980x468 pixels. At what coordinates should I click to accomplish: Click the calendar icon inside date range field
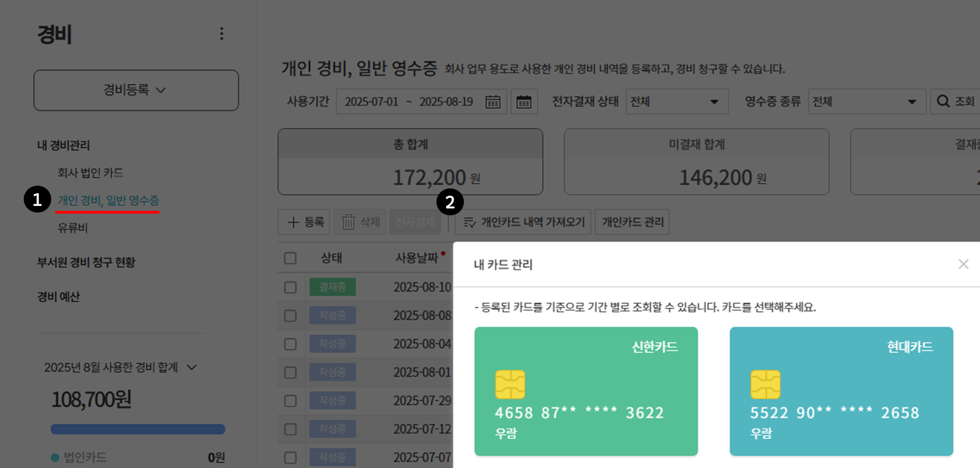point(492,102)
